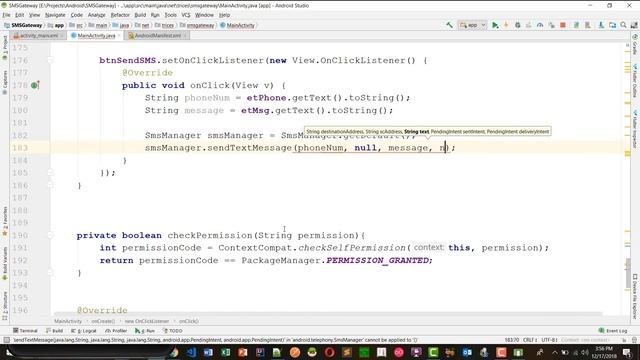Open the Project Structure toolbar icon
640x360 pixels.
pos(612,25)
